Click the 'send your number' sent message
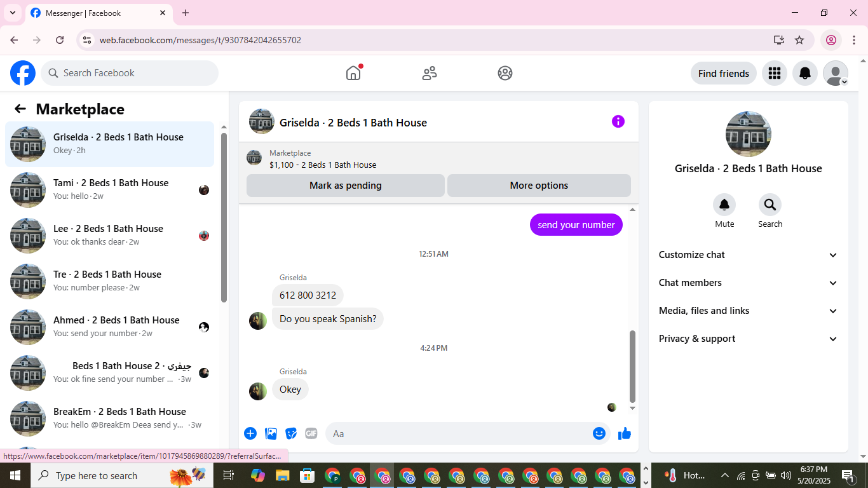Viewport: 868px width, 488px height. click(576, 224)
